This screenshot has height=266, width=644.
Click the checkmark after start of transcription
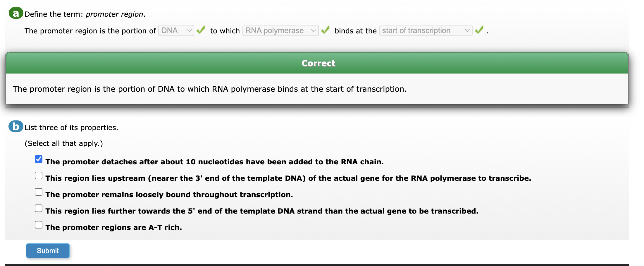(479, 30)
